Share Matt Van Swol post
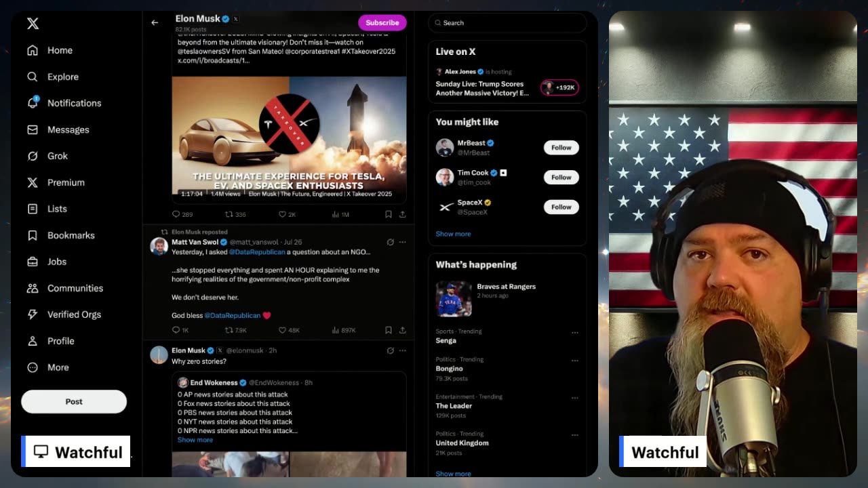Image resolution: width=868 pixels, height=488 pixels. click(402, 330)
